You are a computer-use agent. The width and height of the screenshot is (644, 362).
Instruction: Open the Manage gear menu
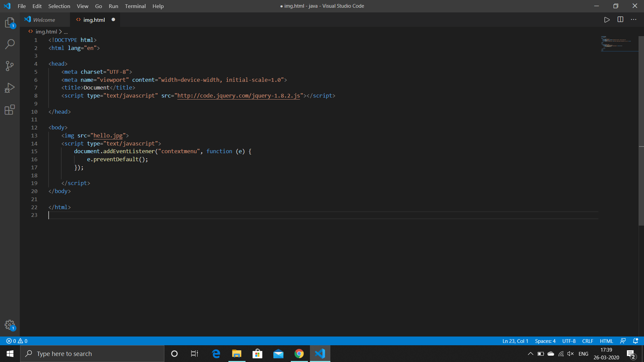click(10, 324)
